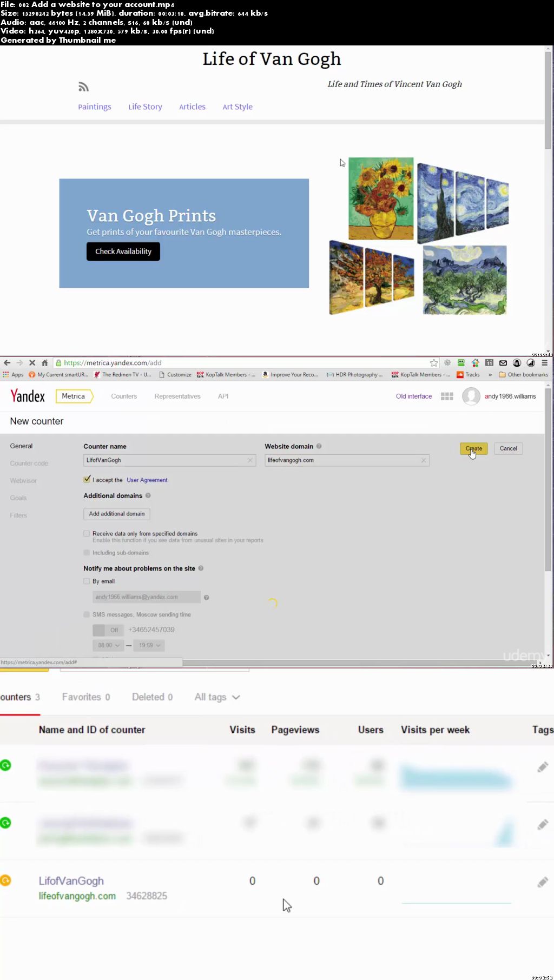Screen dimensions: 554x980
Task: Go to the browser home page
Action: [x=45, y=363]
